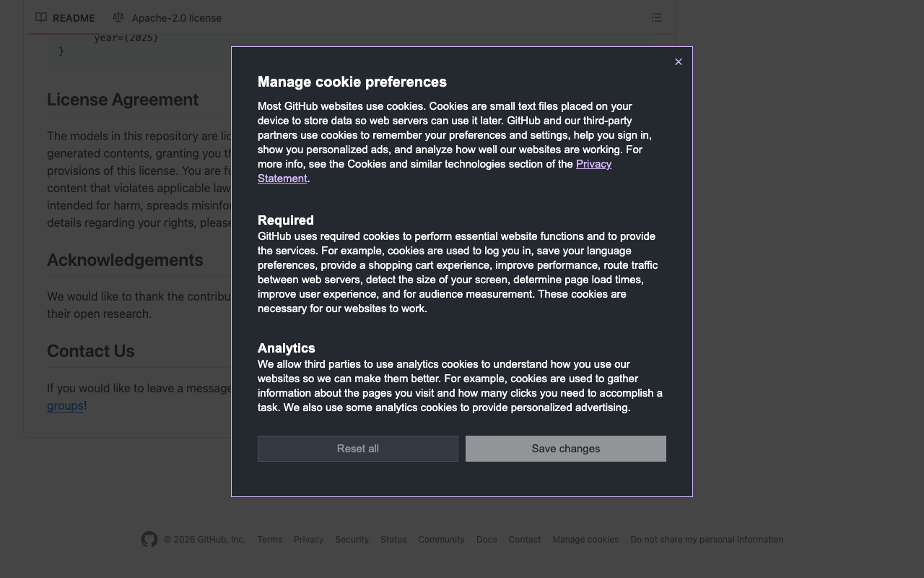This screenshot has width=924, height=578.
Task: Click the Contact footer link
Action: point(525,540)
